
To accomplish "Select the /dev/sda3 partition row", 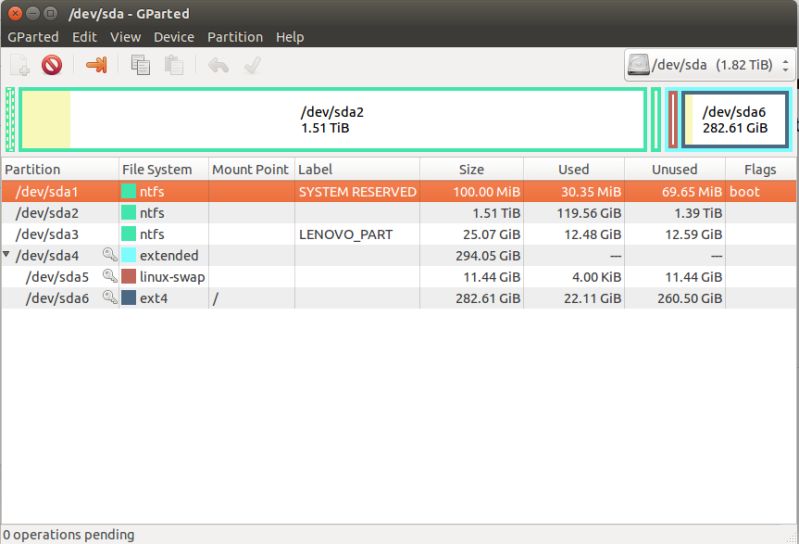I will pos(398,234).
